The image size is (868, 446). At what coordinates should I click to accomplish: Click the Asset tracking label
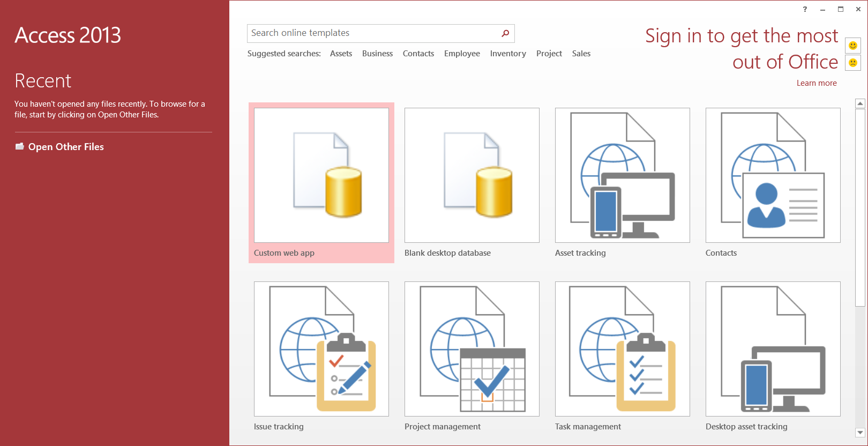click(x=580, y=253)
